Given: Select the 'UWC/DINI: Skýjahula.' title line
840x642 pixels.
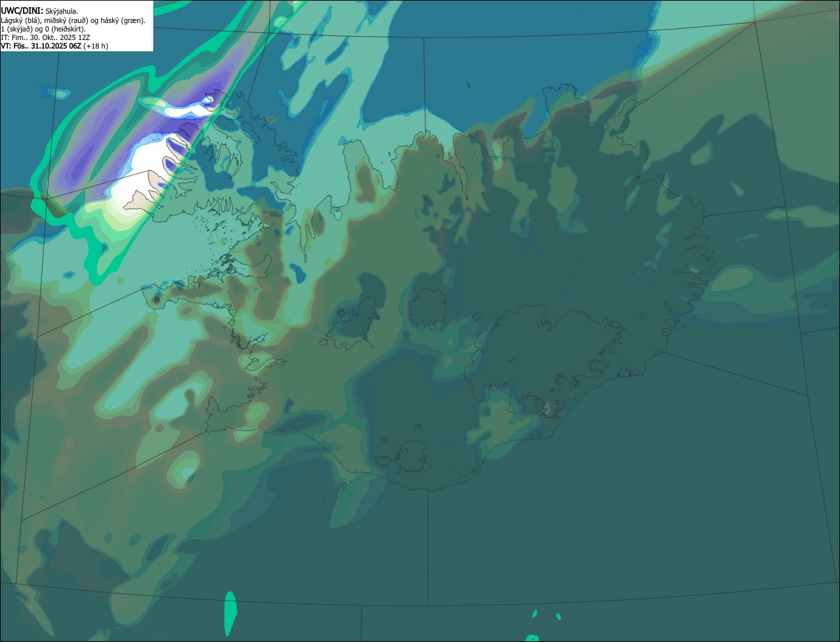Looking at the screenshot, I should (x=39, y=11).
